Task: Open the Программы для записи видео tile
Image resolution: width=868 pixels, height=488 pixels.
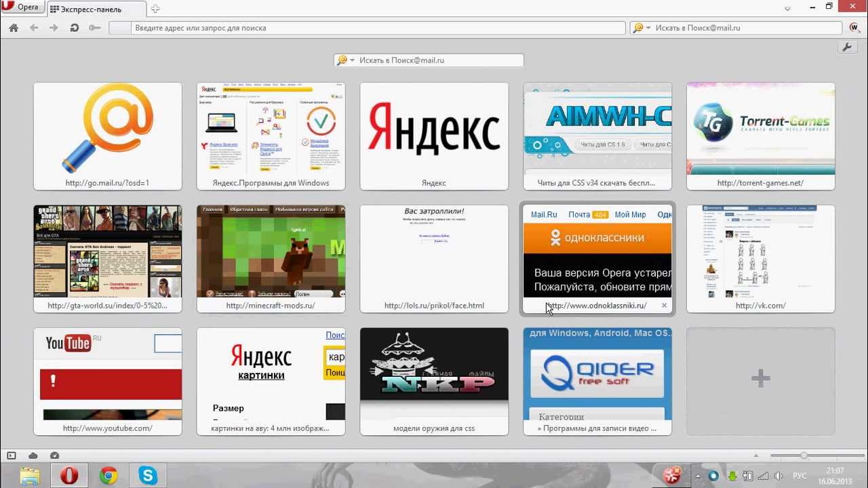Action: tap(597, 382)
